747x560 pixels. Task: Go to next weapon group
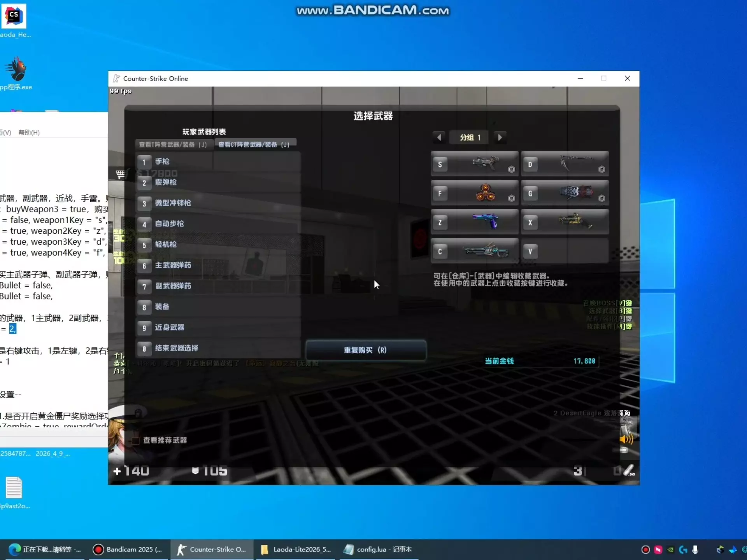pos(500,137)
